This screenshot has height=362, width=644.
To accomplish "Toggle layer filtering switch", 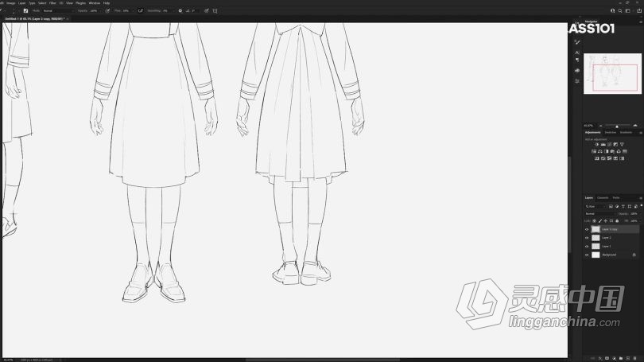I will click(x=641, y=205).
